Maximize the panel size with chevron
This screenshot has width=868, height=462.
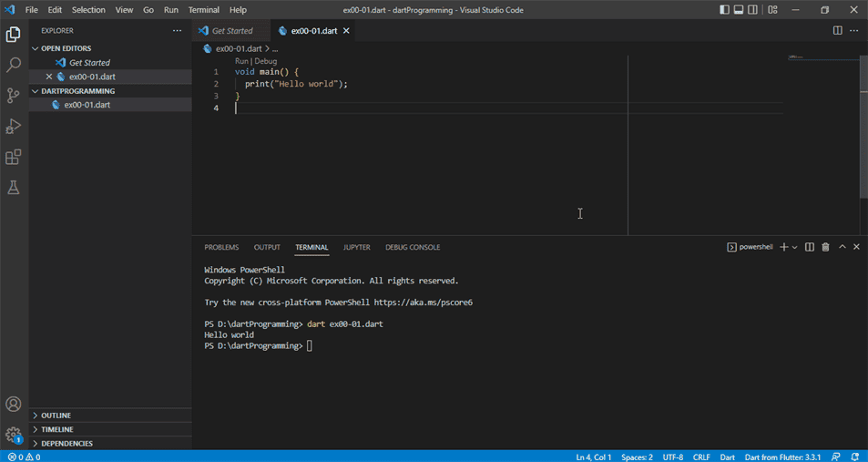842,247
